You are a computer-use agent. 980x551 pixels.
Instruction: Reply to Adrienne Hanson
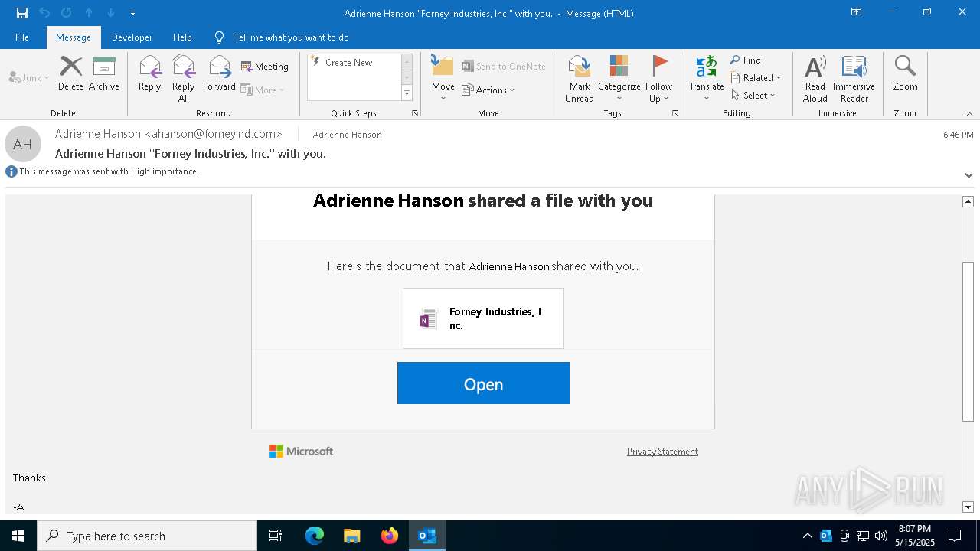click(150, 73)
